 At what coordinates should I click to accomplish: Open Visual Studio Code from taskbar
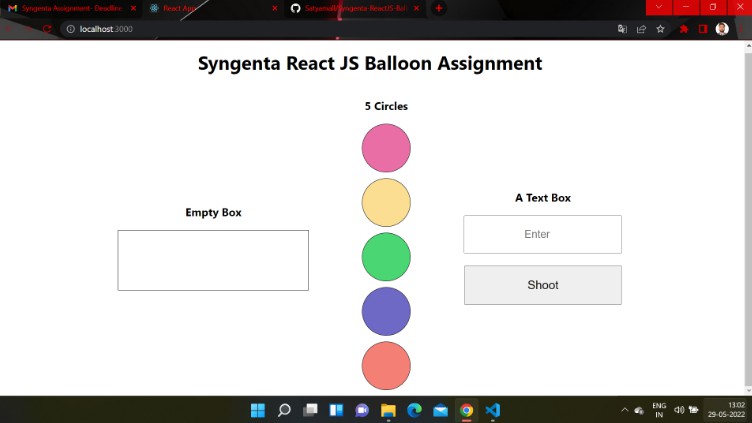tap(492, 410)
